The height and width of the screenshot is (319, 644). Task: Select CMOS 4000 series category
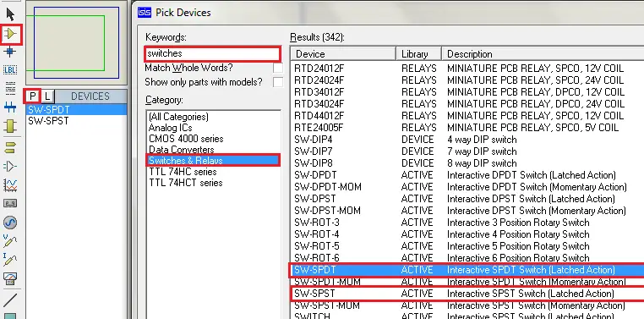coord(214,139)
